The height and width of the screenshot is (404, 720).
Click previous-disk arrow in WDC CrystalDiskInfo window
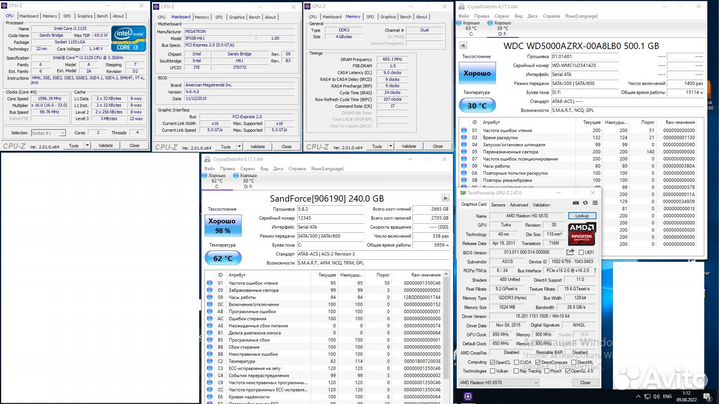463,45
